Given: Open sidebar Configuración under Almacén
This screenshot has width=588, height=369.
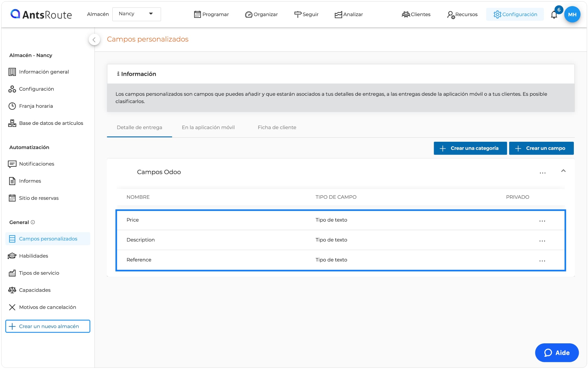Looking at the screenshot, I should [31, 89].
